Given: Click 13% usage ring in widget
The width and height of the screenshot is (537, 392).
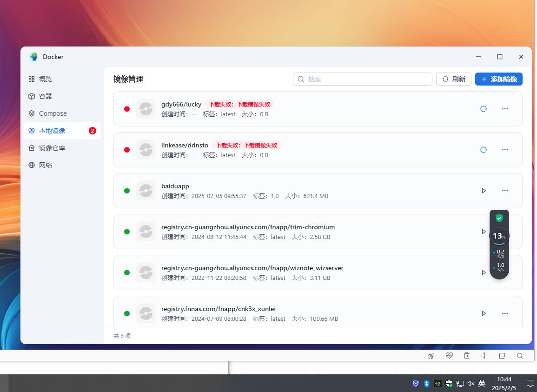Looking at the screenshot, I should coord(499,236).
